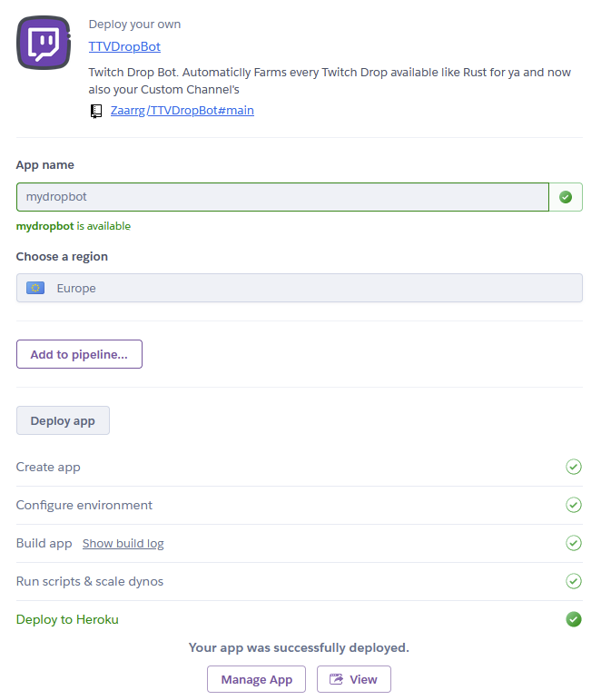Click the Twitch app logo icon

(x=44, y=43)
